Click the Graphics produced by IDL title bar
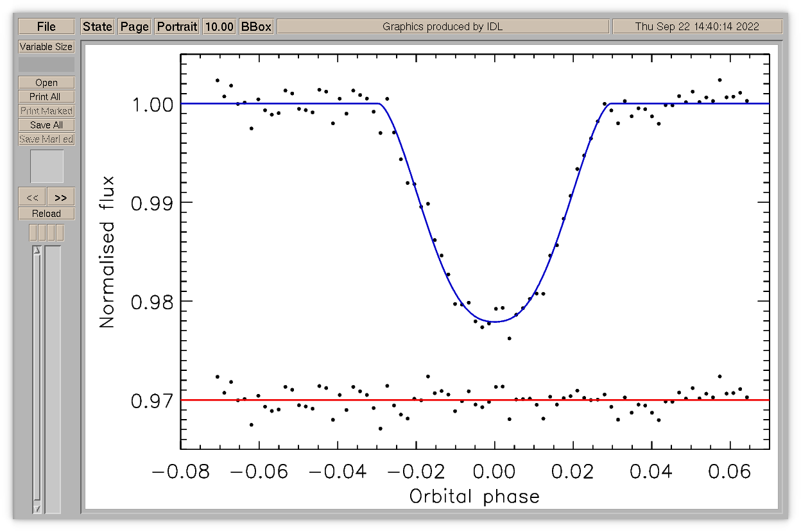The image size is (801, 532). click(443, 26)
